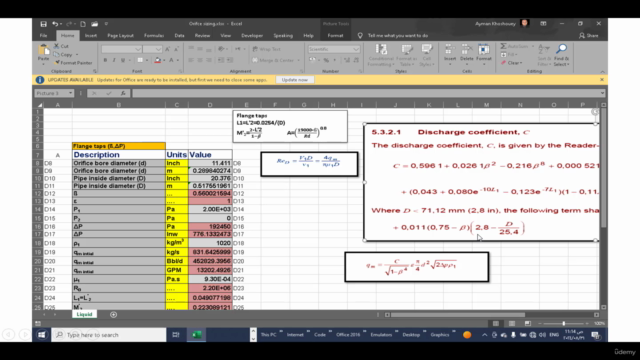The height and width of the screenshot is (360, 640).
Task: Click Increase Decimal icon in Number group
Action: pyautogui.click(x=347, y=60)
